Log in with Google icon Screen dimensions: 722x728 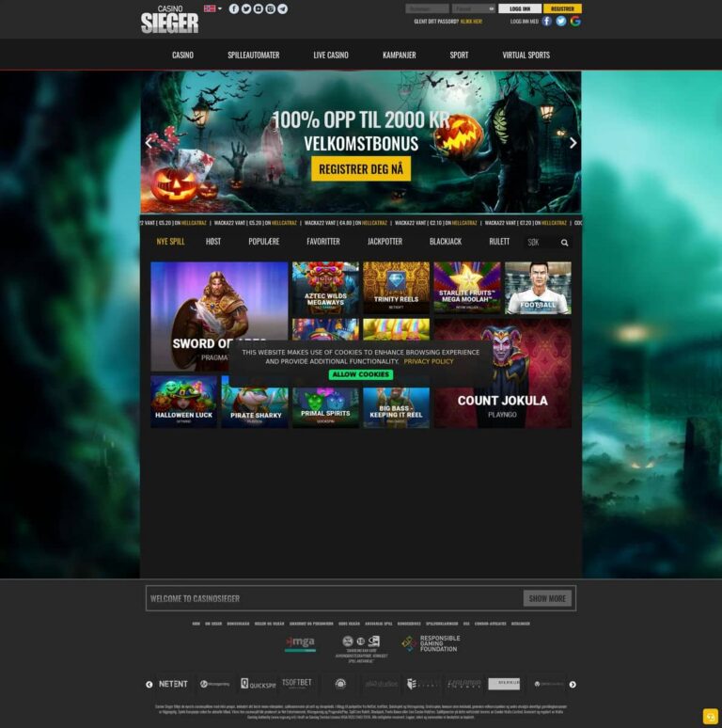coord(575,21)
